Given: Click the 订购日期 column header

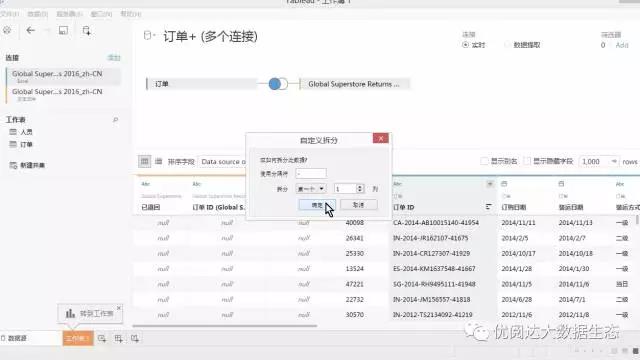Looking at the screenshot, I should [x=513, y=207].
